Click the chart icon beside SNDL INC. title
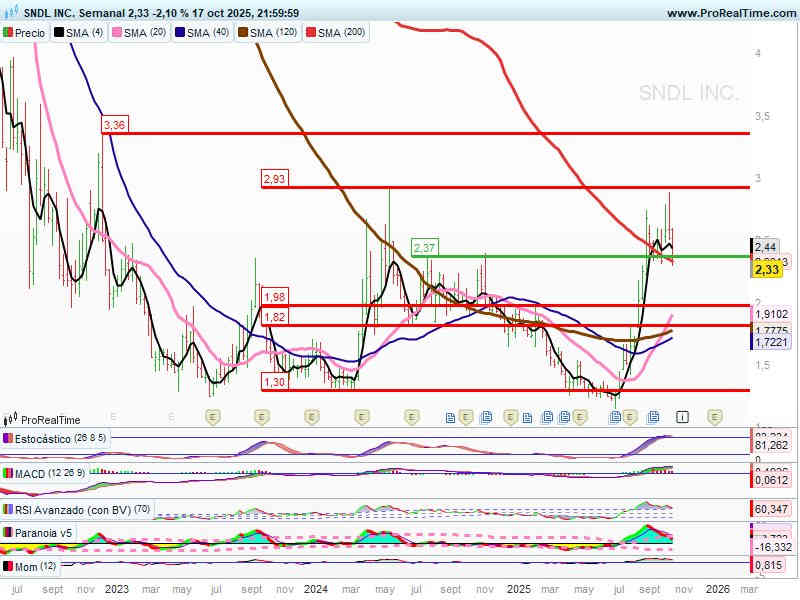The height and width of the screenshot is (600, 800). point(10,13)
